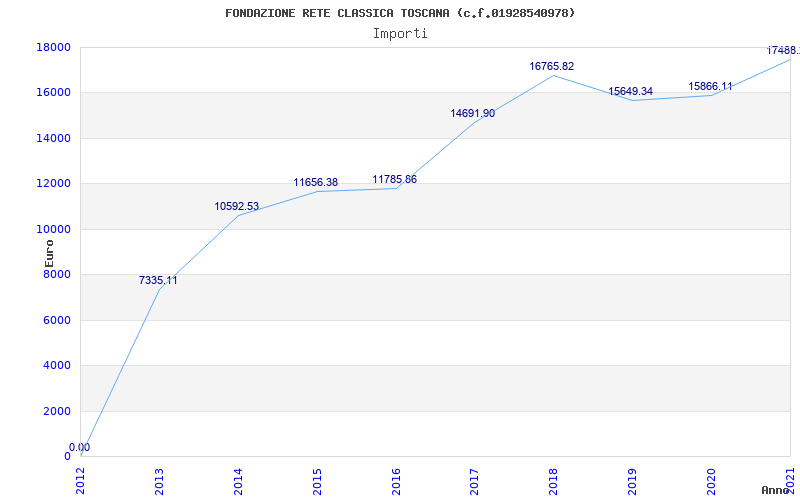Select the 16765.82 data label
Viewport: 800px width, 500px height.
click(x=552, y=66)
